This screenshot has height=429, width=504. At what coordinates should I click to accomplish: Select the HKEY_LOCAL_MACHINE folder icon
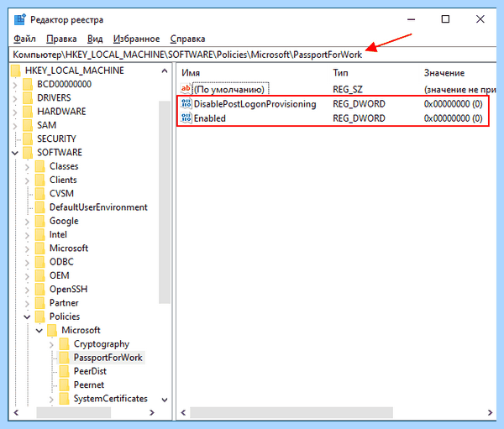click(16, 71)
